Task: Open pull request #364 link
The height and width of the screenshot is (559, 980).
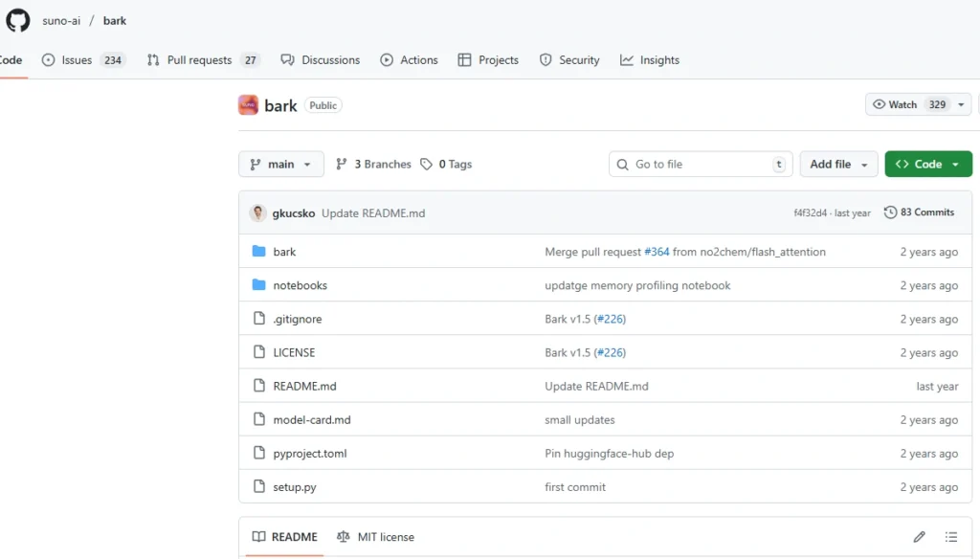Action: (657, 252)
